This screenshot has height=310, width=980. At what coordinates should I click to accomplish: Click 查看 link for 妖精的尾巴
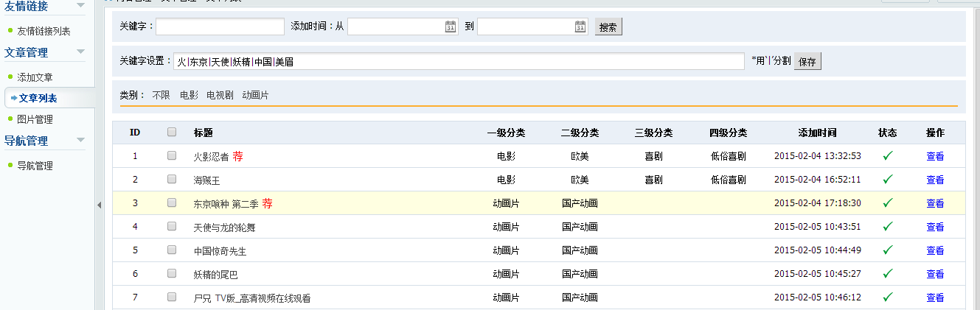[935, 274]
